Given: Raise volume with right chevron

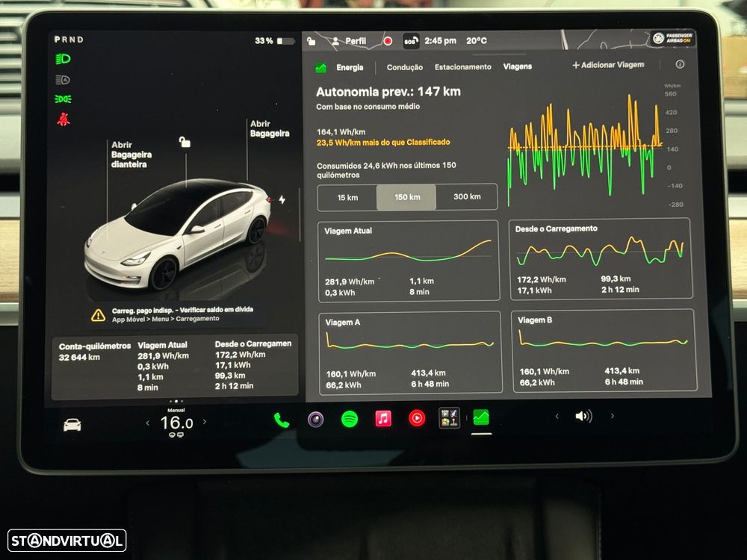Looking at the screenshot, I should pyautogui.click(x=613, y=416).
